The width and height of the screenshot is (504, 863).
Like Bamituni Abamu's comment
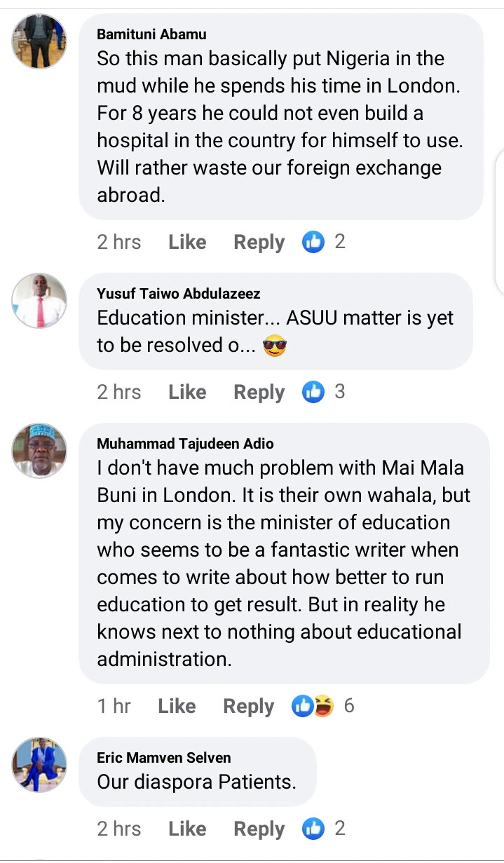point(187,242)
